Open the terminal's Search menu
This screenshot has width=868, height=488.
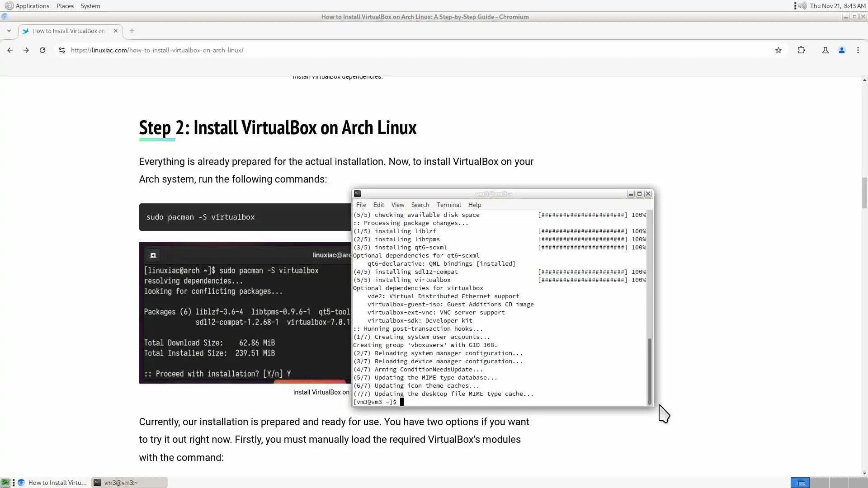tap(420, 205)
